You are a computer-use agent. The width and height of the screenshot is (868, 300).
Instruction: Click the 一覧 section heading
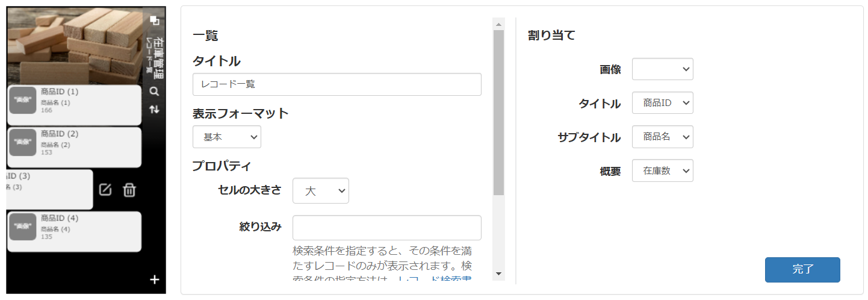(x=205, y=36)
